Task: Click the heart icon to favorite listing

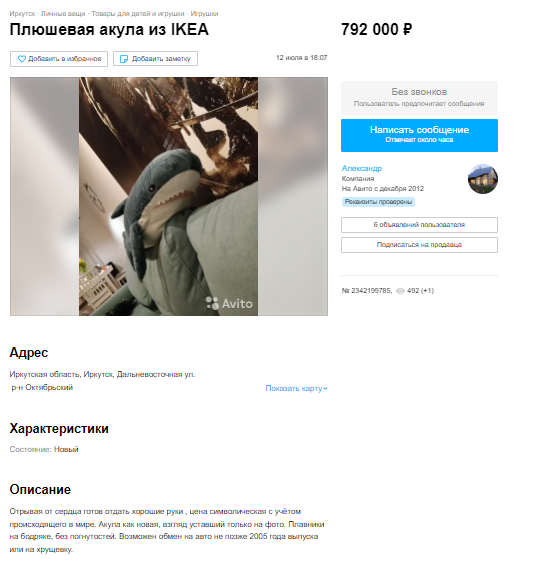Action: click(x=22, y=59)
